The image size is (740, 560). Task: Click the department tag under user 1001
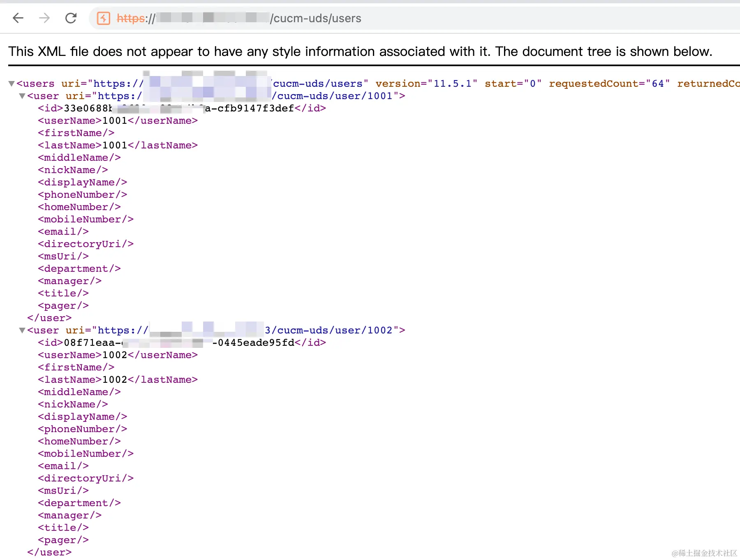79,269
